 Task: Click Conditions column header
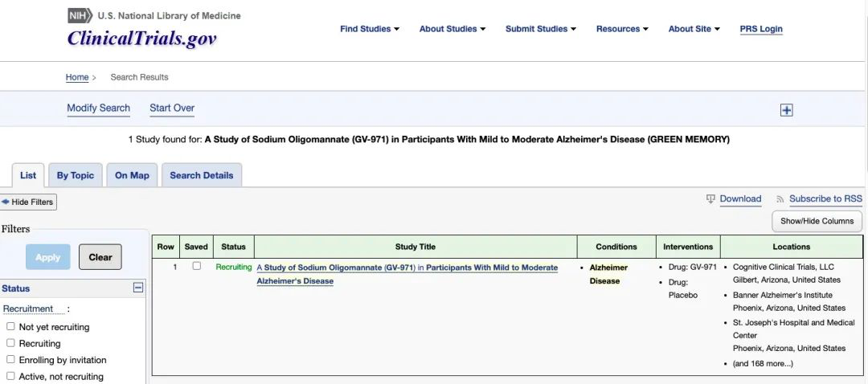coord(616,247)
